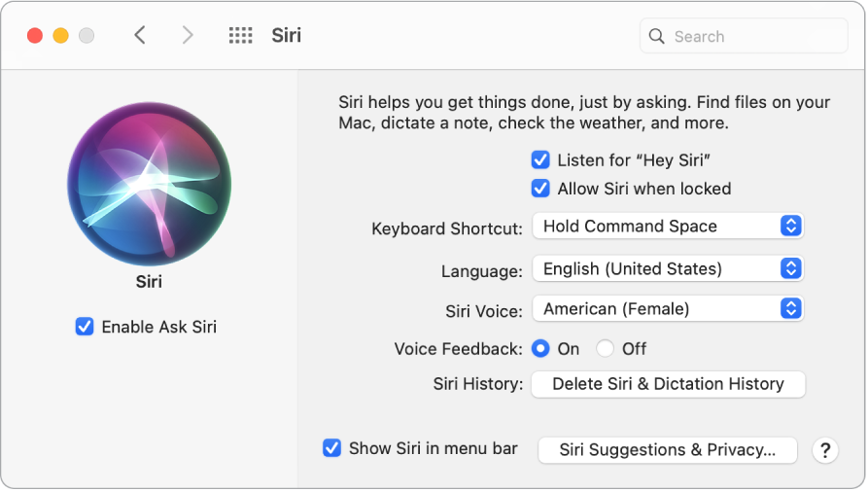Select Voice Feedback Off
Viewport: 868px width, 491px height.
605,349
